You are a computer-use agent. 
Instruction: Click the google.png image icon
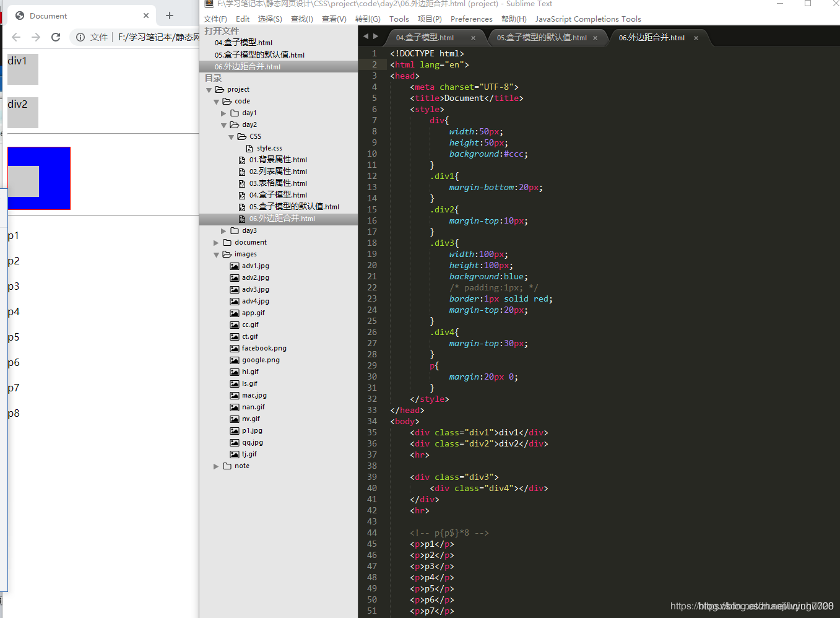click(235, 360)
